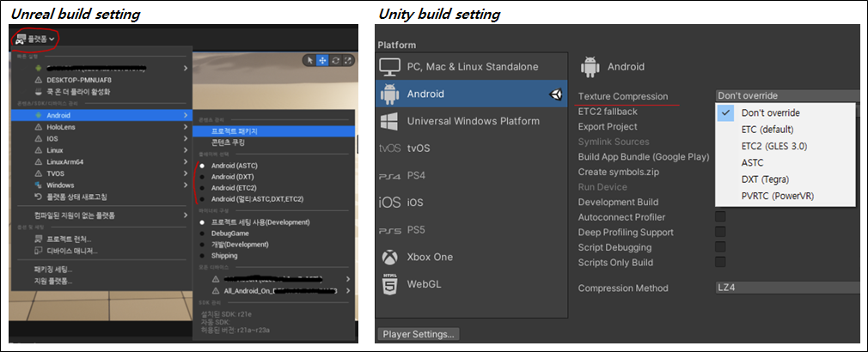Viewport: 868px width, 352px height.
Task: Click the DESKTOP-PMNUAF8 warning icon
Action: 38,80
